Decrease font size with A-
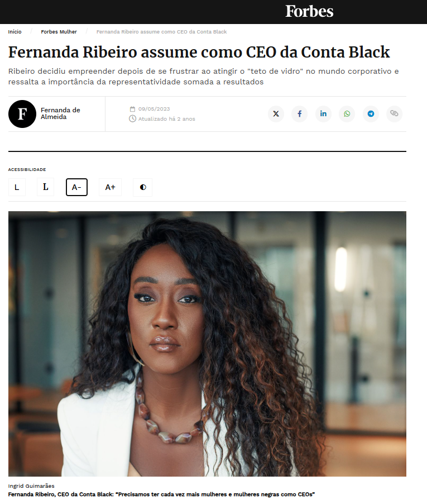 [76, 187]
